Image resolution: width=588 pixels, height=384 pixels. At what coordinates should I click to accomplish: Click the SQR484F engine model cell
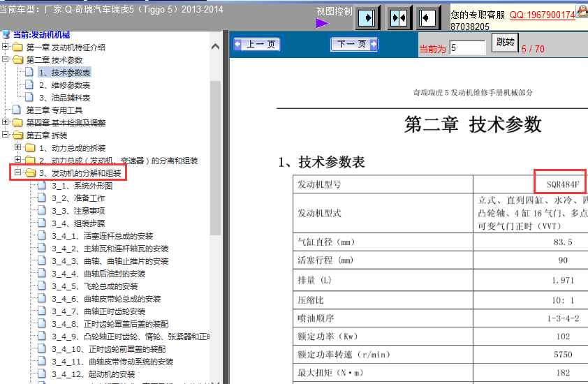(x=562, y=184)
